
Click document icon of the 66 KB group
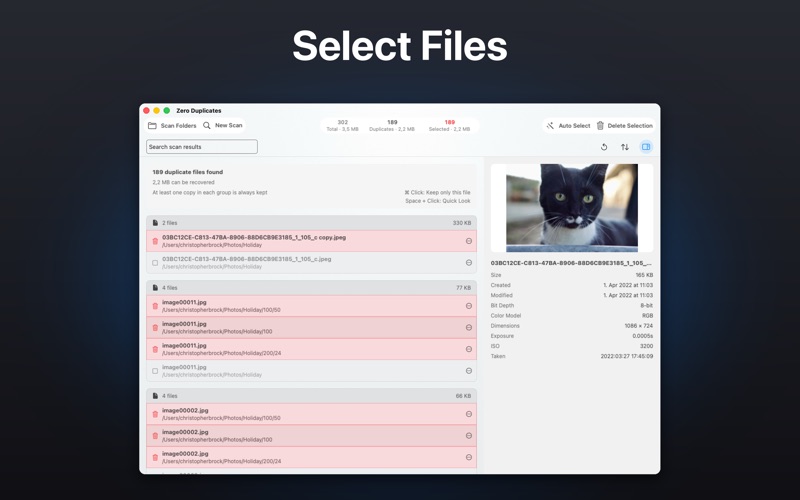155,396
